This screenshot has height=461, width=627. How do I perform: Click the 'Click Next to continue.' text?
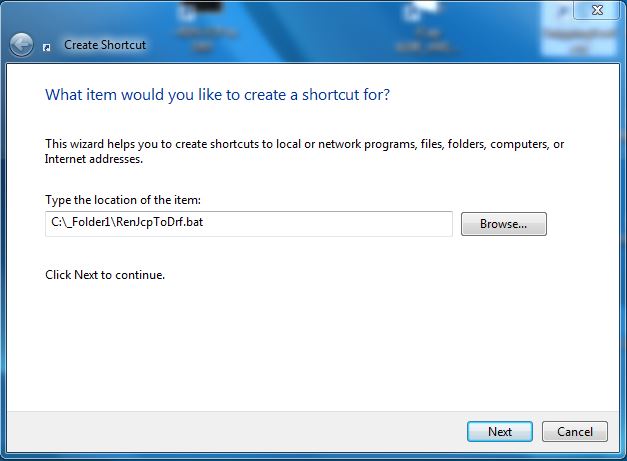pyautogui.click(x=105, y=275)
